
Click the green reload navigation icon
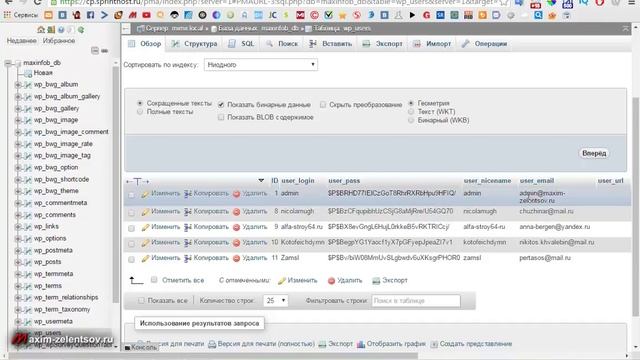(81, 30)
